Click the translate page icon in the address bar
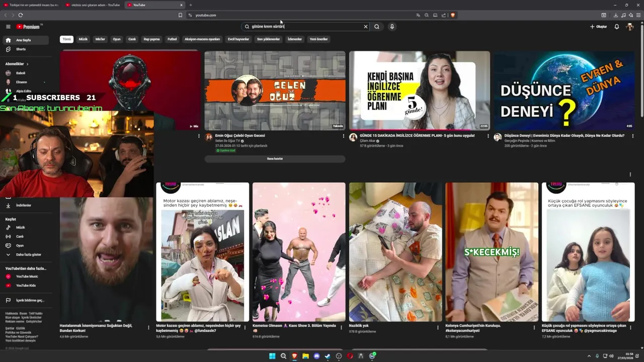 point(418,15)
